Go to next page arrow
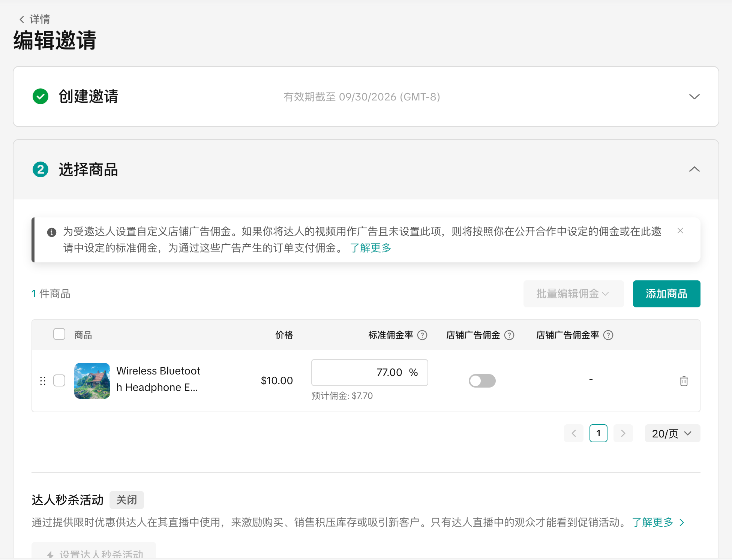The width and height of the screenshot is (732, 560). point(623,433)
